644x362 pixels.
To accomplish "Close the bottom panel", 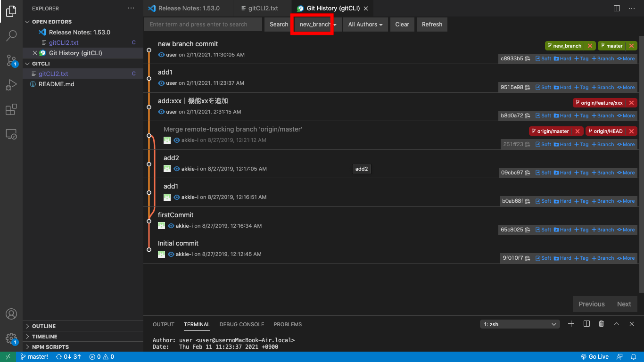I will [632, 324].
